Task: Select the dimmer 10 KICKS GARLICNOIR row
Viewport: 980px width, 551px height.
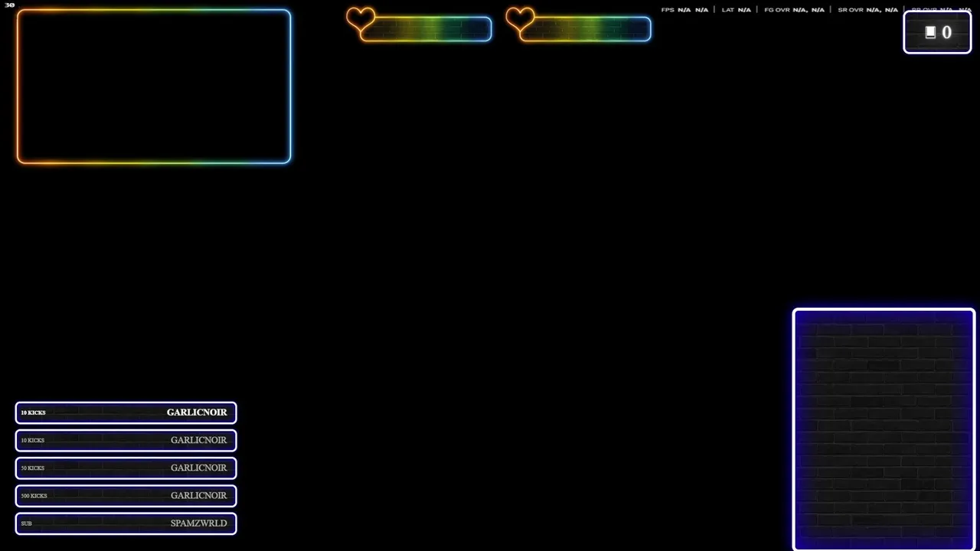Action: pos(126,440)
